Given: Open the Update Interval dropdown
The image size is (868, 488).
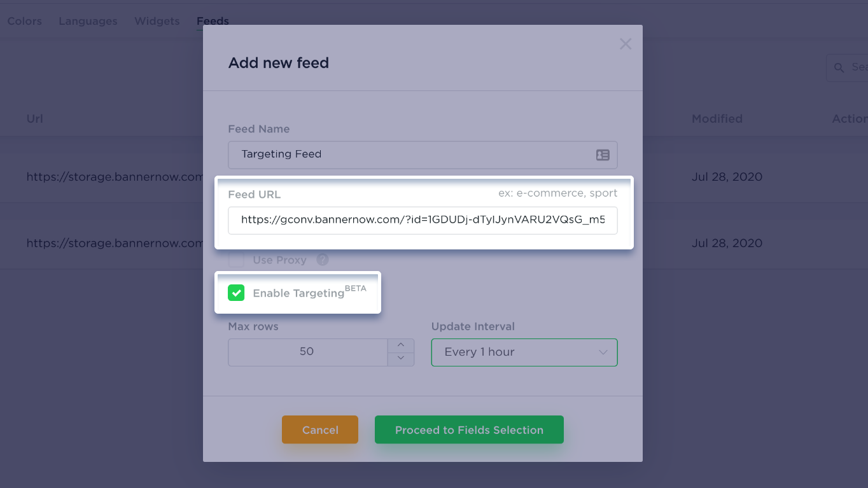Looking at the screenshot, I should click(x=524, y=352).
